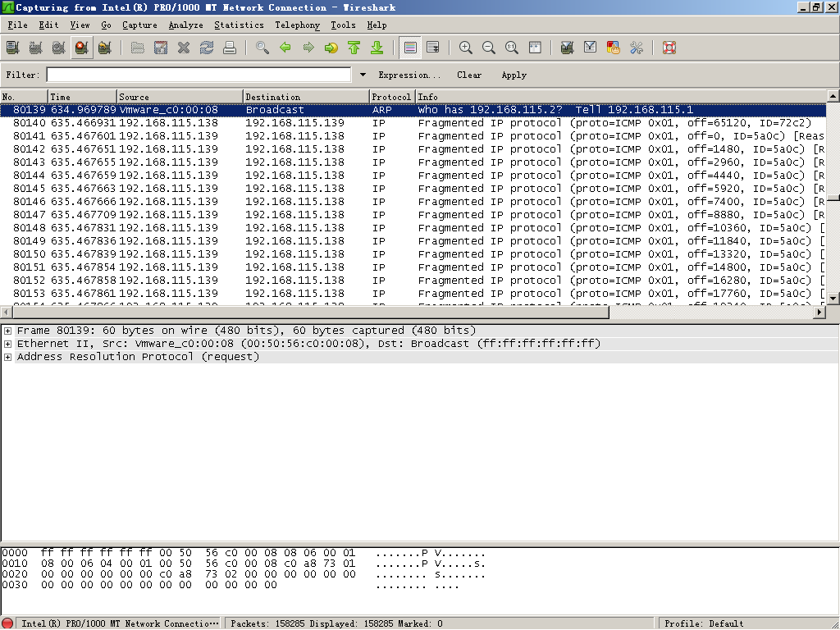The height and width of the screenshot is (630, 840).
Task: Open a capture file icon
Action: (138, 48)
